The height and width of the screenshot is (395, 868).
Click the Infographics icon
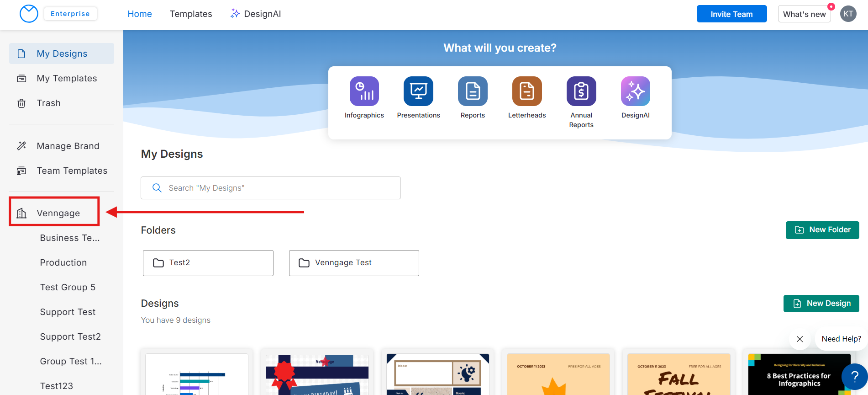[x=364, y=91]
